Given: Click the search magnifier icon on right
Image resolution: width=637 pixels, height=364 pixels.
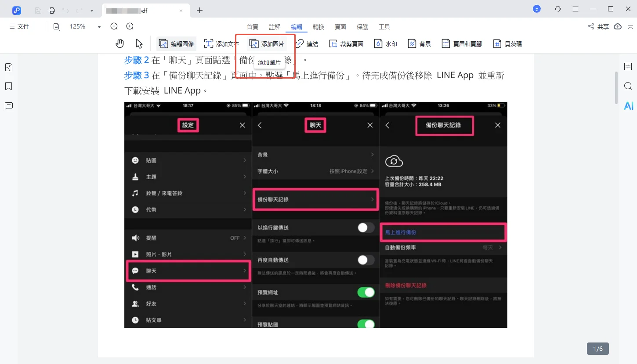Looking at the screenshot, I should (628, 86).
